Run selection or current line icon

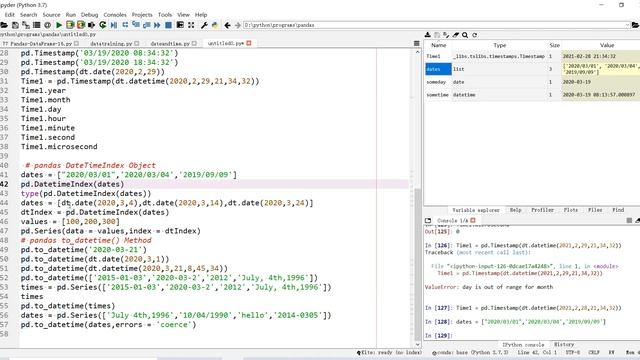91,25
